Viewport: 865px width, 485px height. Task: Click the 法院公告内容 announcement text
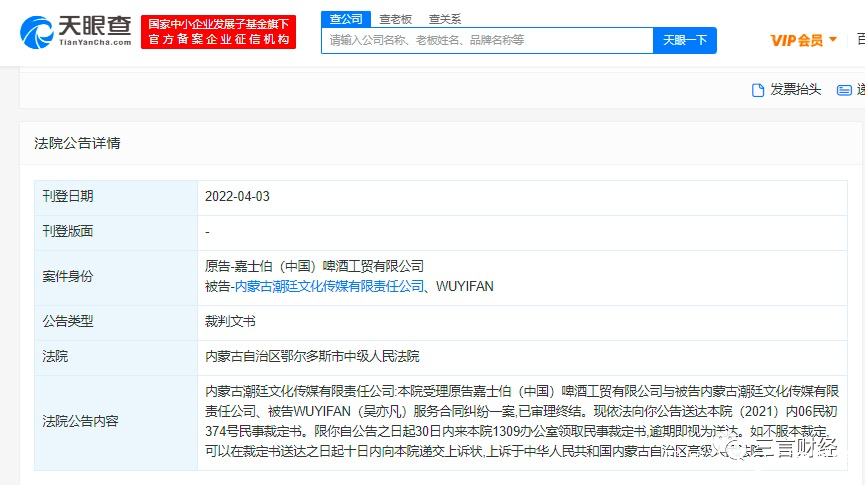[522, 422]
